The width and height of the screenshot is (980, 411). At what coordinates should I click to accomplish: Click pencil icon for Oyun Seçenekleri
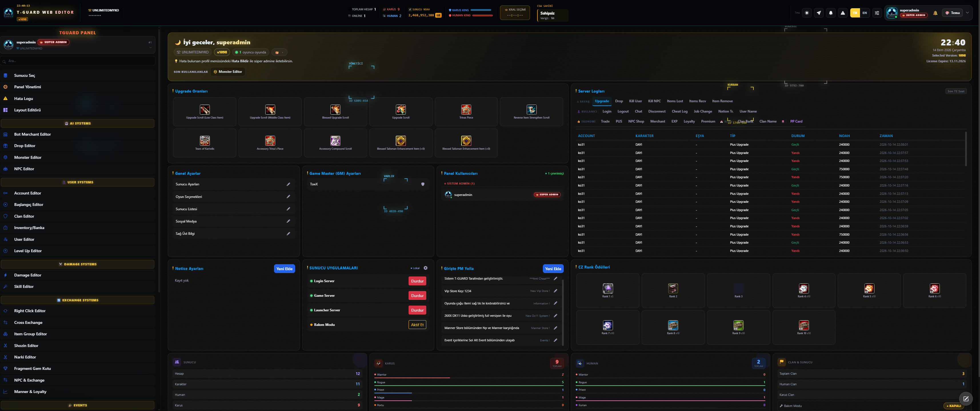tap(288, 197)
